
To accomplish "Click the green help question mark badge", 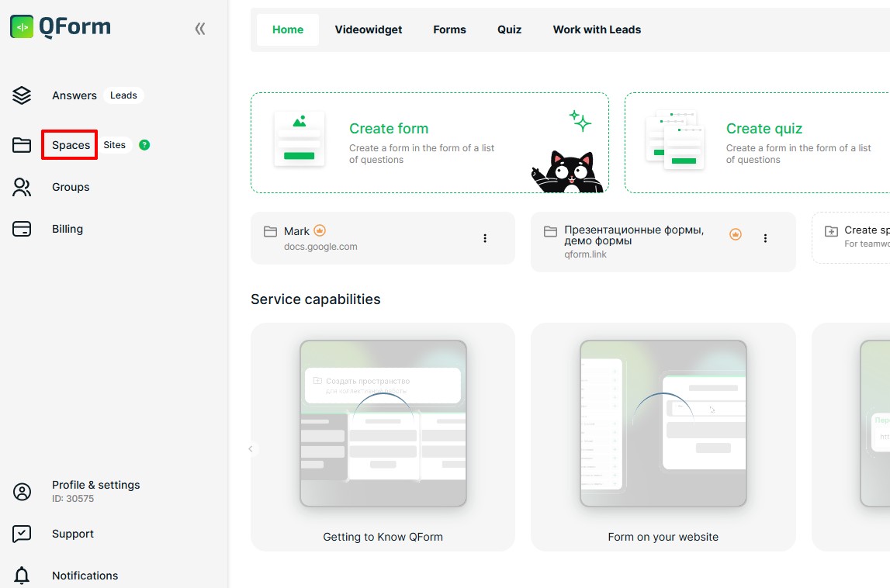I will tap(144, 145).
